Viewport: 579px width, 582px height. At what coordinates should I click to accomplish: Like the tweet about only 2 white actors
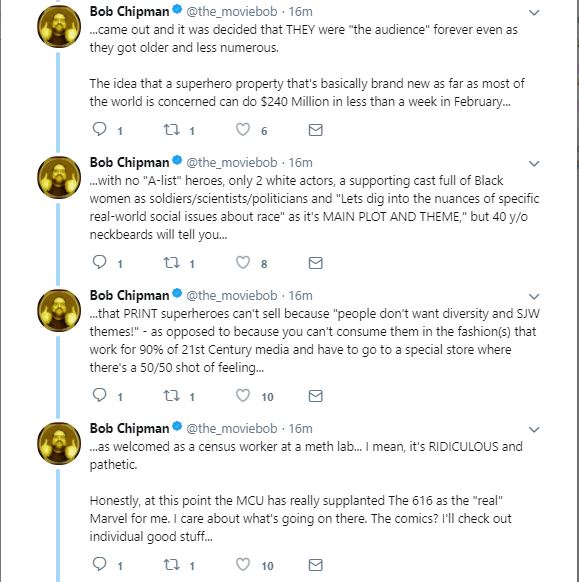pyautogui.click(x=243, y=262)
